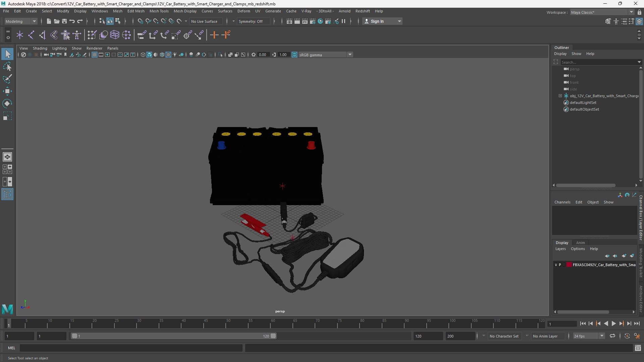
Task: Toggle textured display in viewport toolbar
Action: (168, 55)
